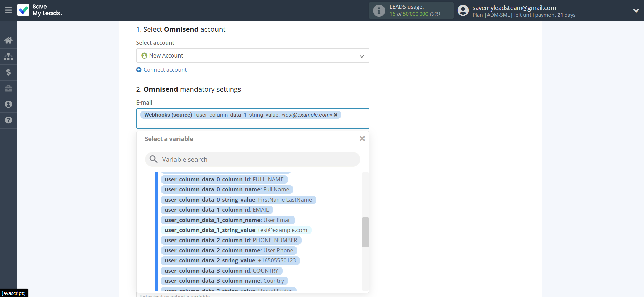
Task: Select user_column_data_0_column_id: FULL_NAME
Action: click(x=224, y=179)
